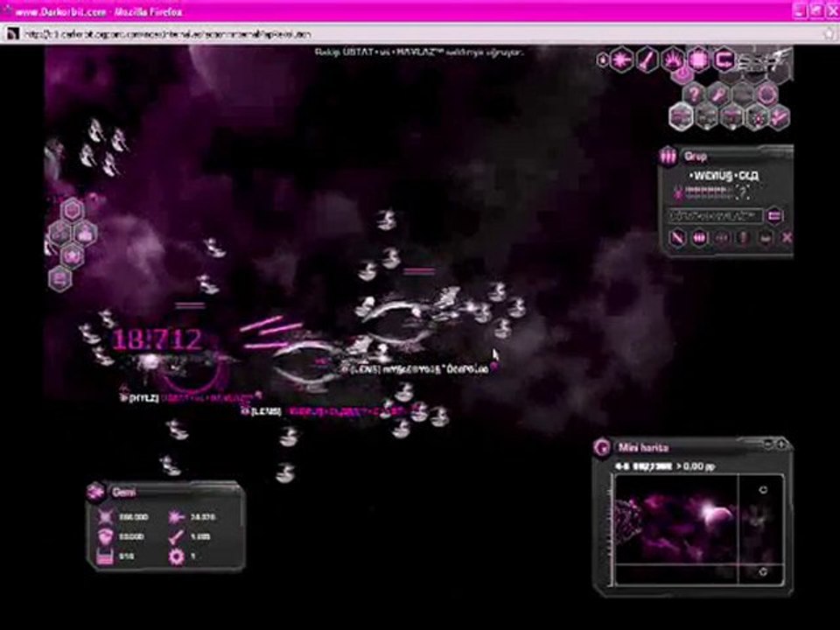Click the diagonal slash icon in Grup panel
840x630 pixels.
click(x=677, y=238)
